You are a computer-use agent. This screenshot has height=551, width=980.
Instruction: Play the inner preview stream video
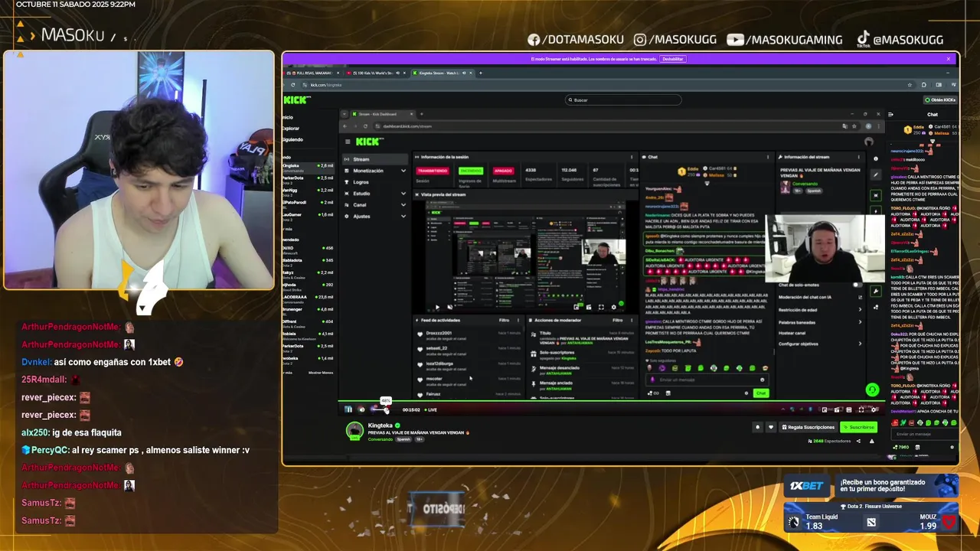tap(438, 307)
